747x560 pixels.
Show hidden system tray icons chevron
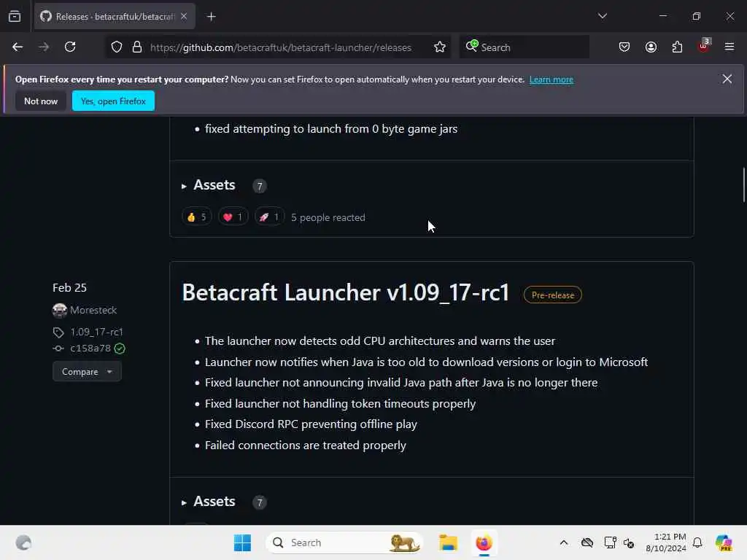click(564, 542)
